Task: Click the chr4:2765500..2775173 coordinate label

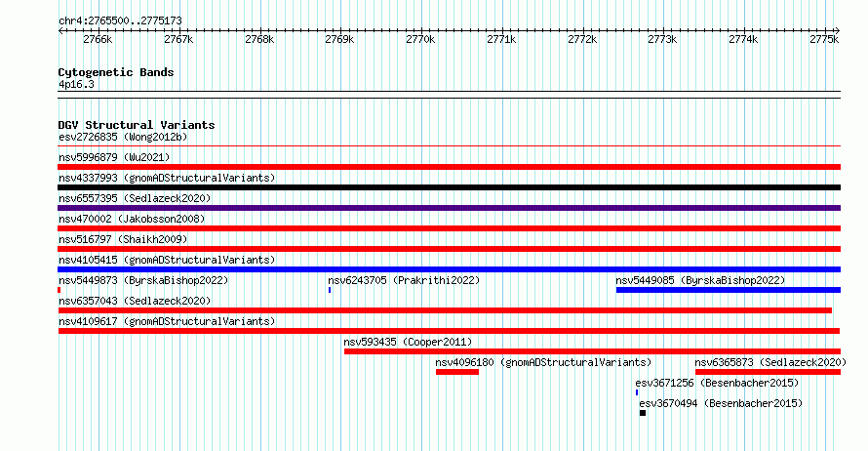Action: point(120,20)
